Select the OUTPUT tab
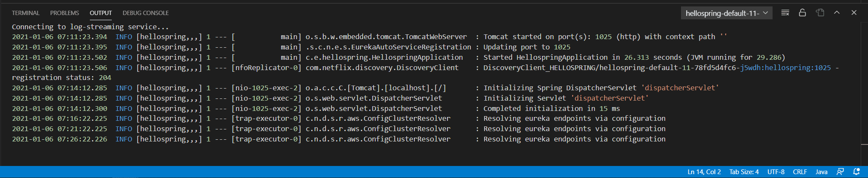 click(x=101, y=13)
